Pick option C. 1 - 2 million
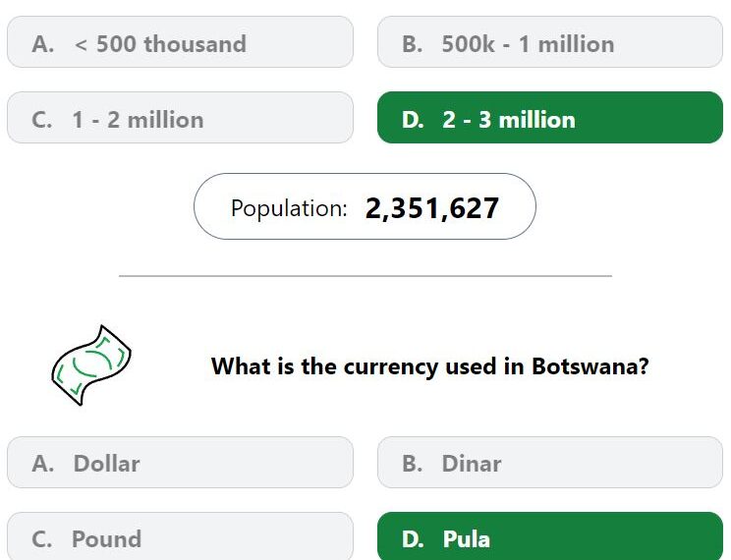The height and width of the screenshot is (560, 731). [180, 118]
